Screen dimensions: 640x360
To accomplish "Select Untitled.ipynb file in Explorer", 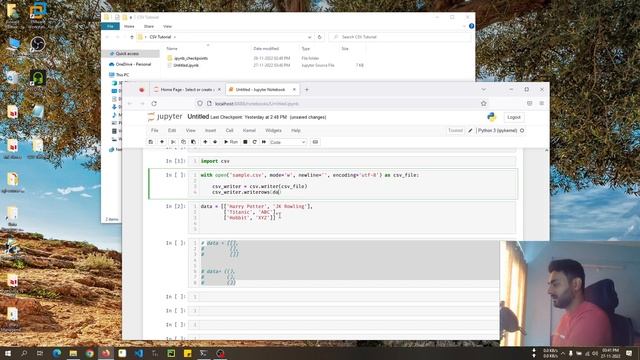I will pos(186,65).
